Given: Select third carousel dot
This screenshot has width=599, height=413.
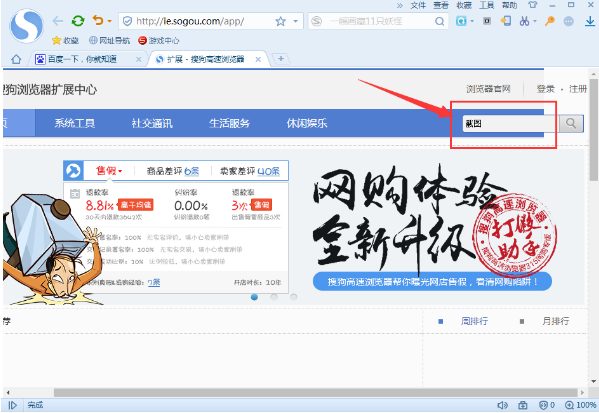Looking at the screenshot, I should tap(293, 297).
